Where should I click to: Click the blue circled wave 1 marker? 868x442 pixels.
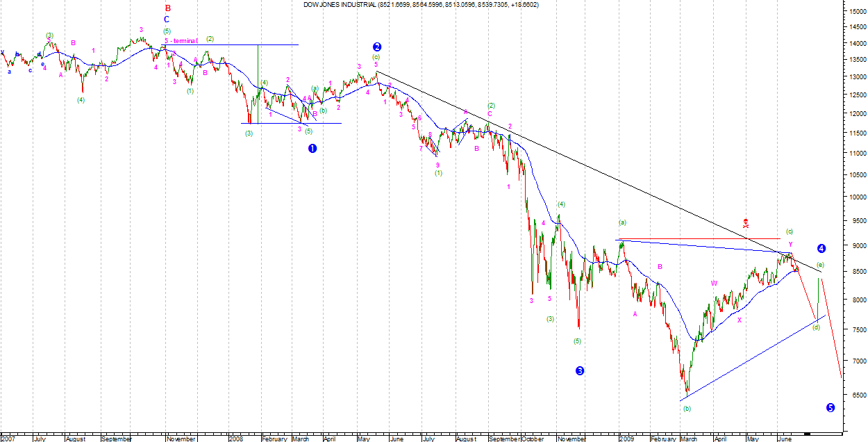312,149
